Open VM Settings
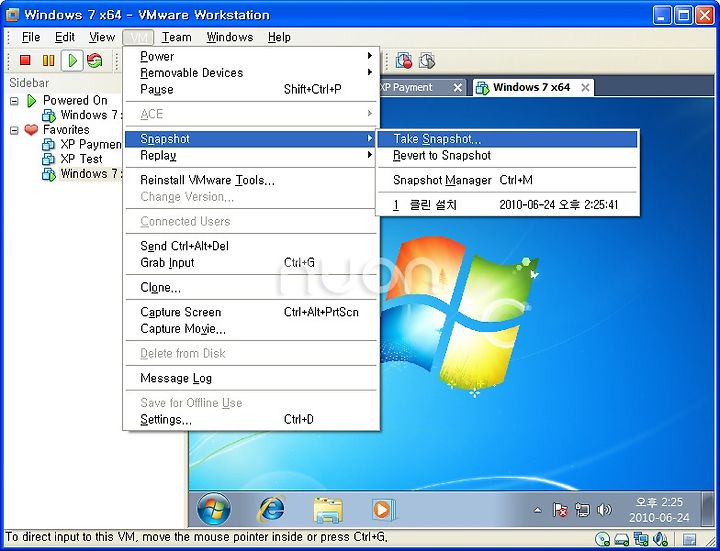 (x=251, y=419)
